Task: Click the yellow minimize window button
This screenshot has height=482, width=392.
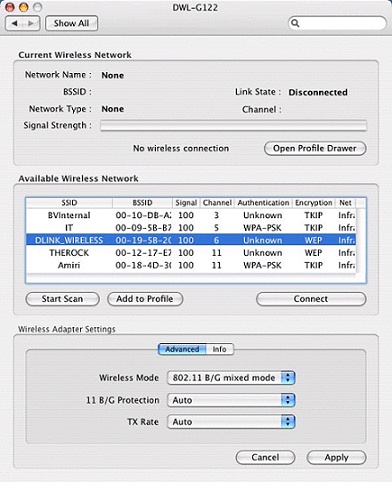Action: pos(24,7)
